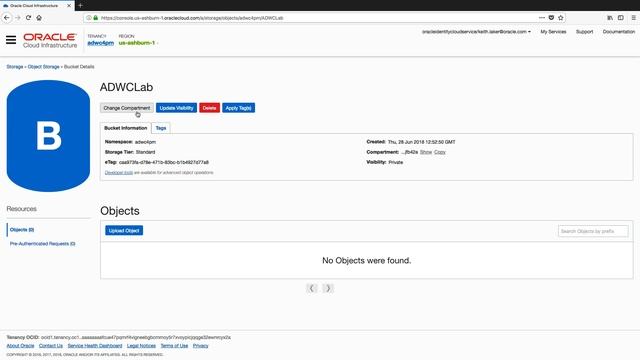Click the large blue bucket B icon
The image size is (640, 360).
(x=48, y=136)
